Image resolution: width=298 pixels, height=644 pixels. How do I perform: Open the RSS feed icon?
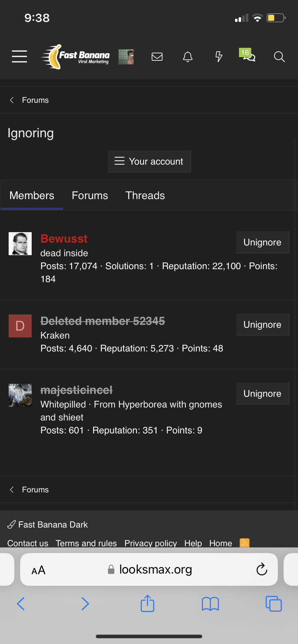(x=244, y=543)
